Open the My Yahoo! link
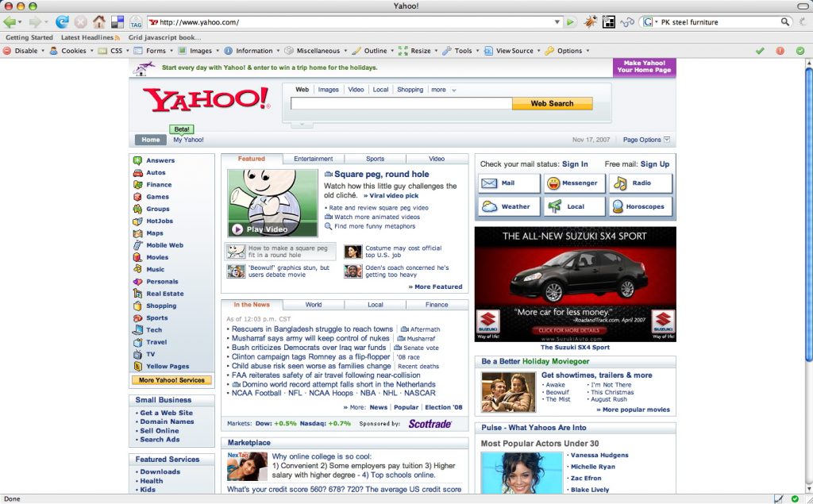 (188, 140)
